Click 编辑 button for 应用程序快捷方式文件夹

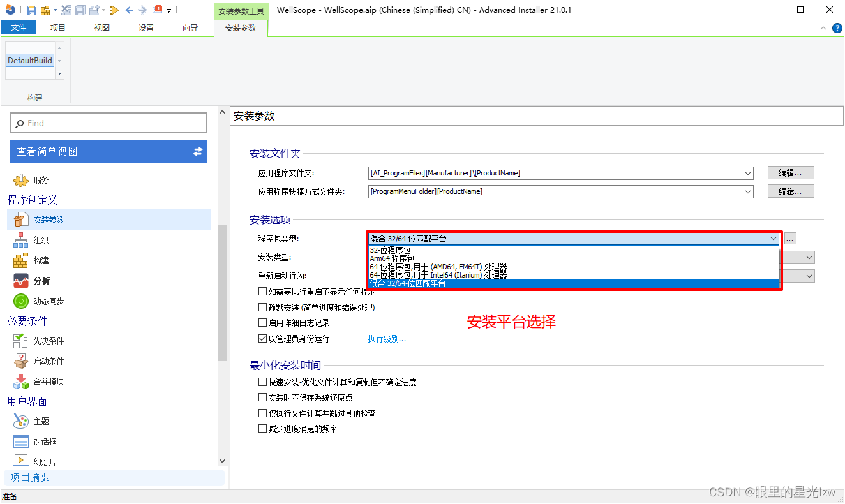pyautogui.click(x=790, y=191)
